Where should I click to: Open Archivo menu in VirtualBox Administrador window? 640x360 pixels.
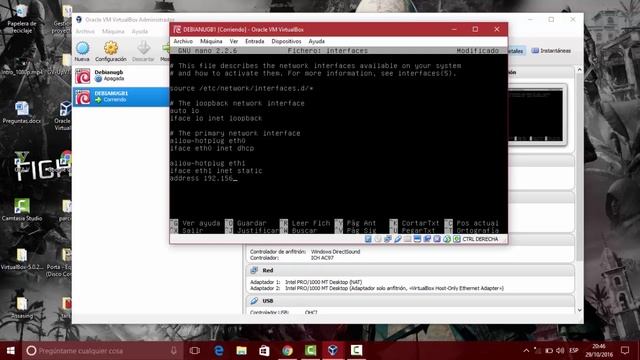(85, 31)
